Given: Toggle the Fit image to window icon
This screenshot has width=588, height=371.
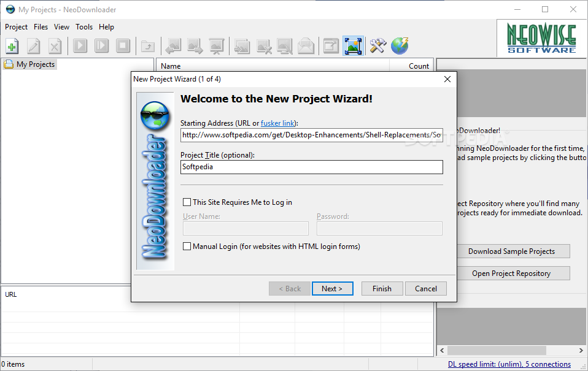Looking at the screenshot, I should coord(353,46).
